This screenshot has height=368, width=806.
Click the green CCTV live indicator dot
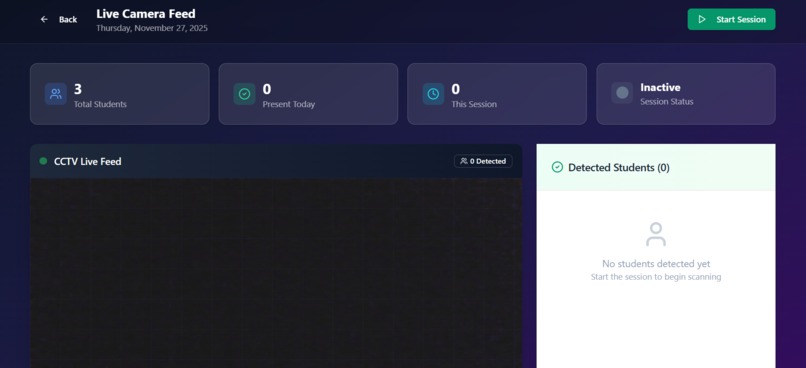[43, 161]
